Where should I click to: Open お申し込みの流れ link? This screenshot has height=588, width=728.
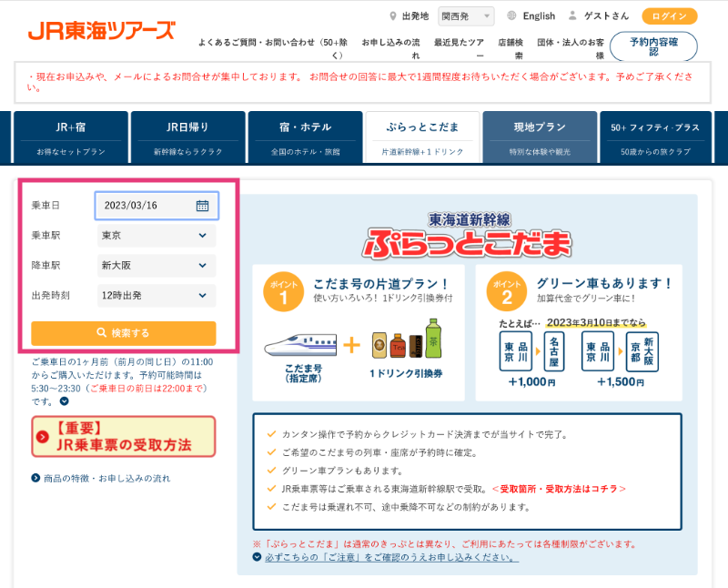(x=391, y=48)
